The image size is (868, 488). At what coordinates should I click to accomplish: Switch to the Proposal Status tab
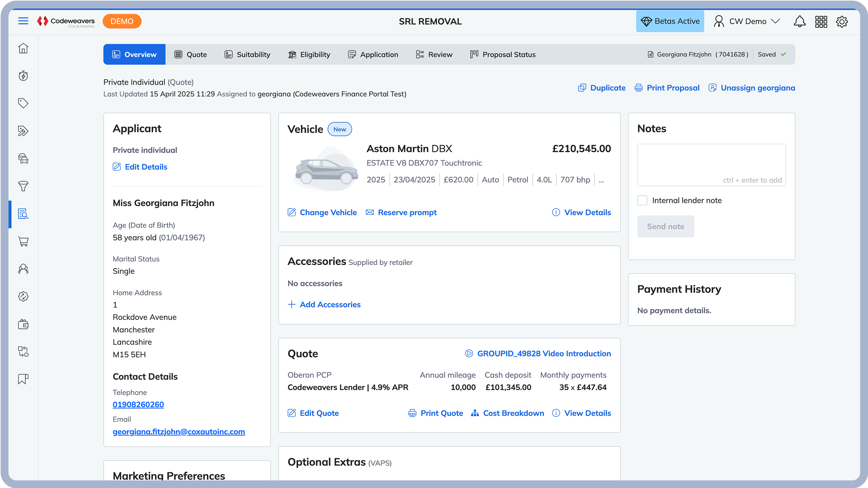pyautogui.click(x=502, y=55)
